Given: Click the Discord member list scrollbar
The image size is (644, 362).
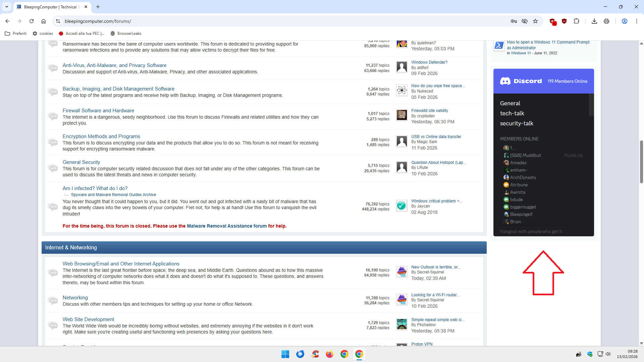Looking at the screenshot, I should 591,105.
